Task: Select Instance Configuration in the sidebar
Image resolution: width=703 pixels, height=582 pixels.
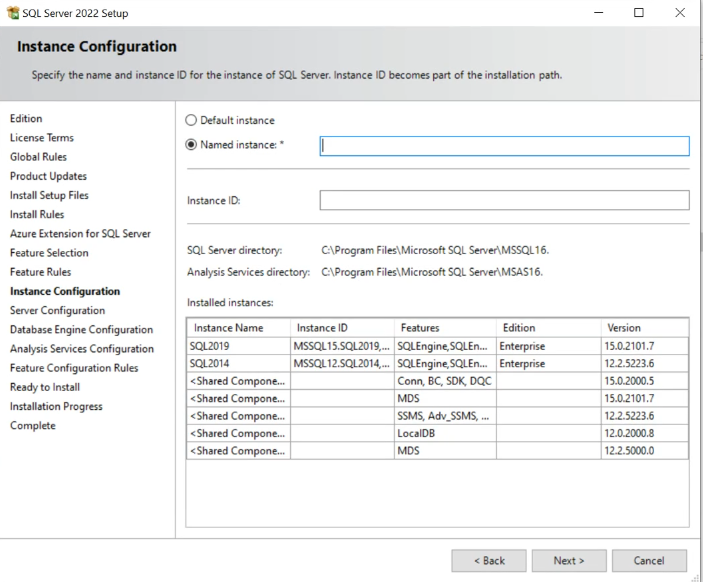Action: pos(65,291)
